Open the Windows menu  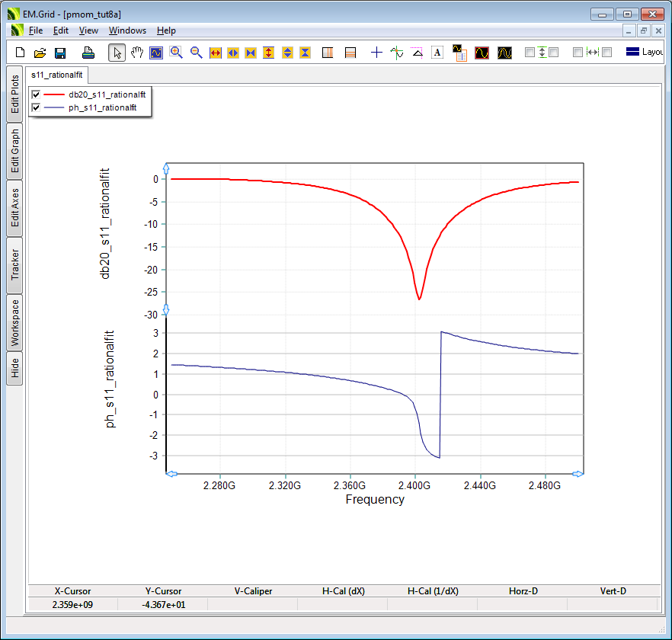pos(127,30)
